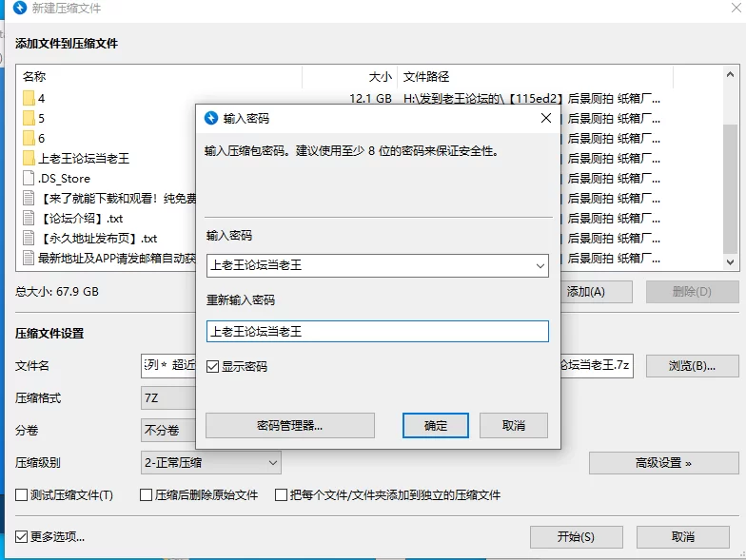Enable 压缩后删除原始文件 checkbox
Image resolution: width=746 pixels, height=560 pixels.
tap(147, 494)
